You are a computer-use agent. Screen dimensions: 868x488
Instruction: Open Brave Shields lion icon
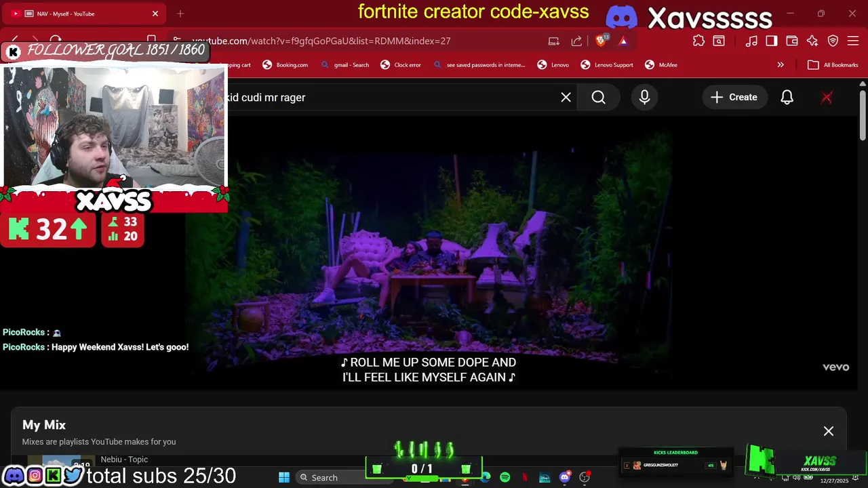(x=601, y=41)
